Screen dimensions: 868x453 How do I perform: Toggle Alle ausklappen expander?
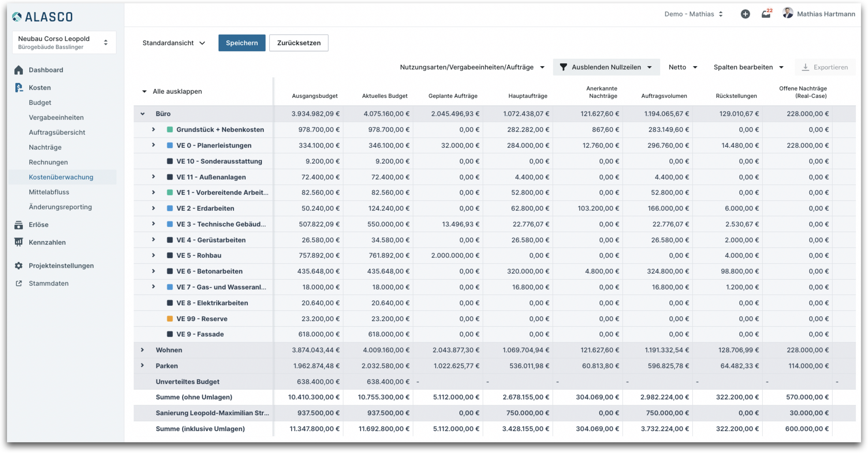[x=145, y=91]
